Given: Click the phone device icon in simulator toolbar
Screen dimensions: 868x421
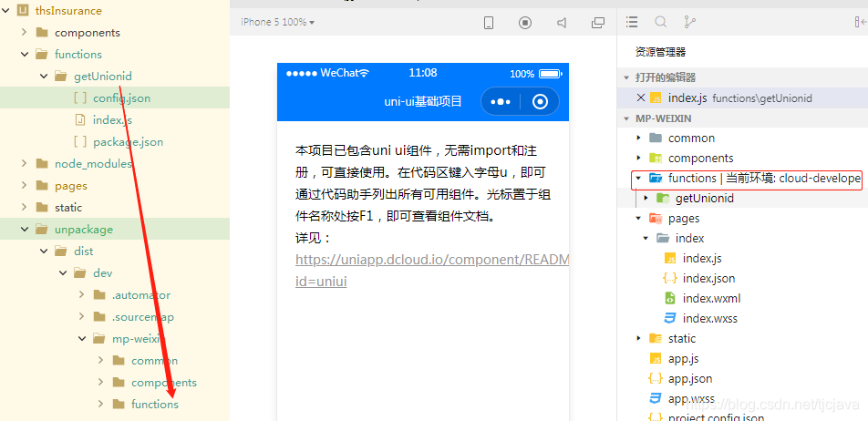Looking at the screenshot, I should 489,23.
